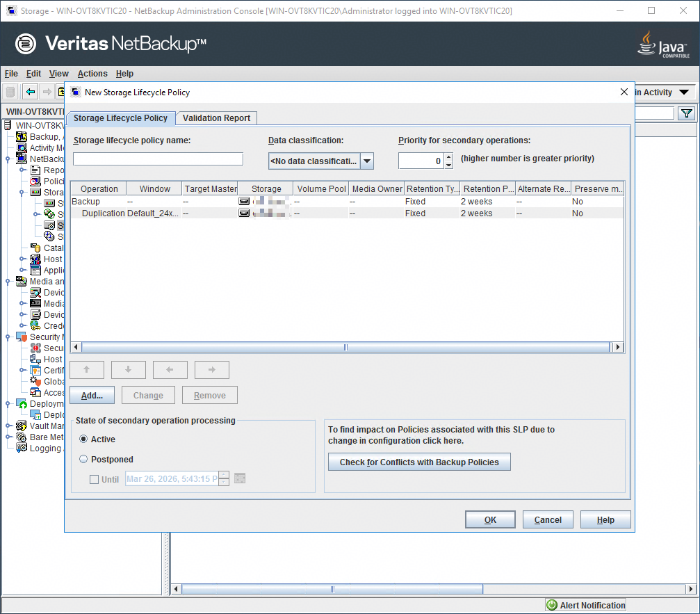Image resolution: width=700 pixels, height=614 pixels.
Task: Tick the Until checkbox
Action: (x=95, y=479)
